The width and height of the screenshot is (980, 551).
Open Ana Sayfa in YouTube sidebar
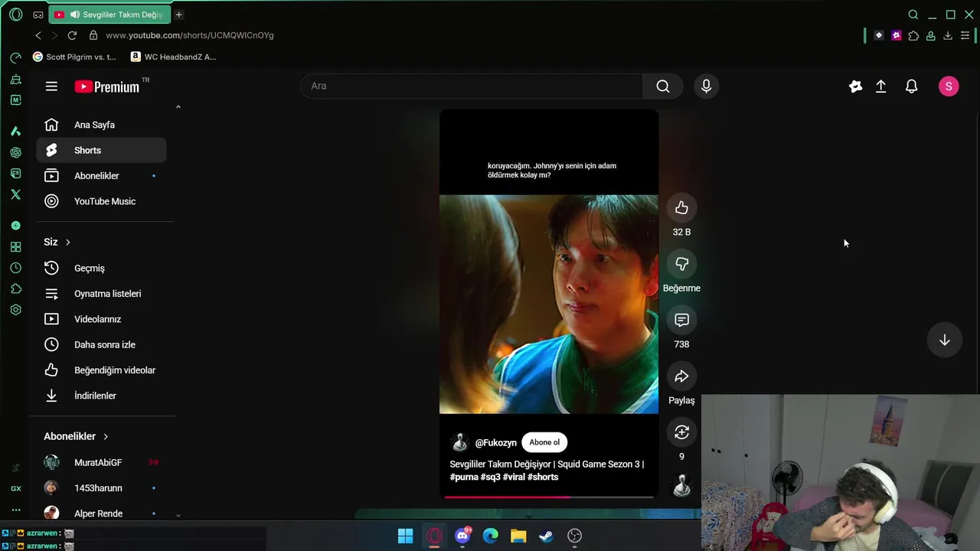pyautogui.click(x=101, y=125)
